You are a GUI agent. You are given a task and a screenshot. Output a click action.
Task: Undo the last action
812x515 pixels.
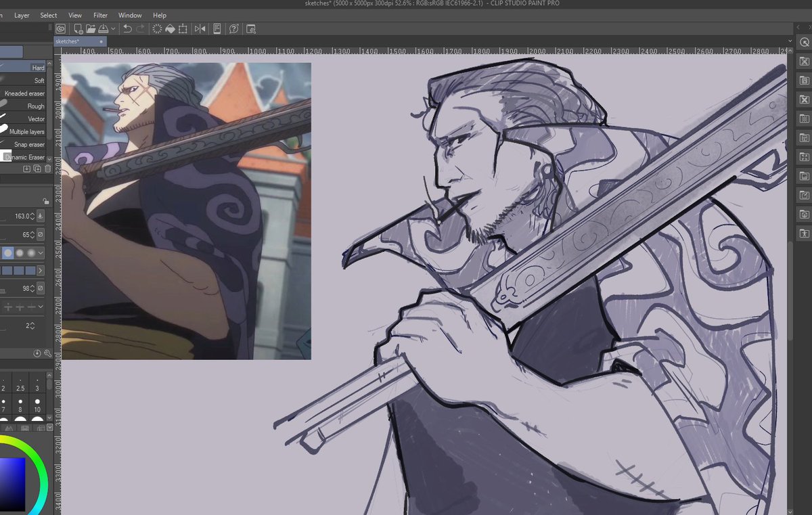[127, 28]
